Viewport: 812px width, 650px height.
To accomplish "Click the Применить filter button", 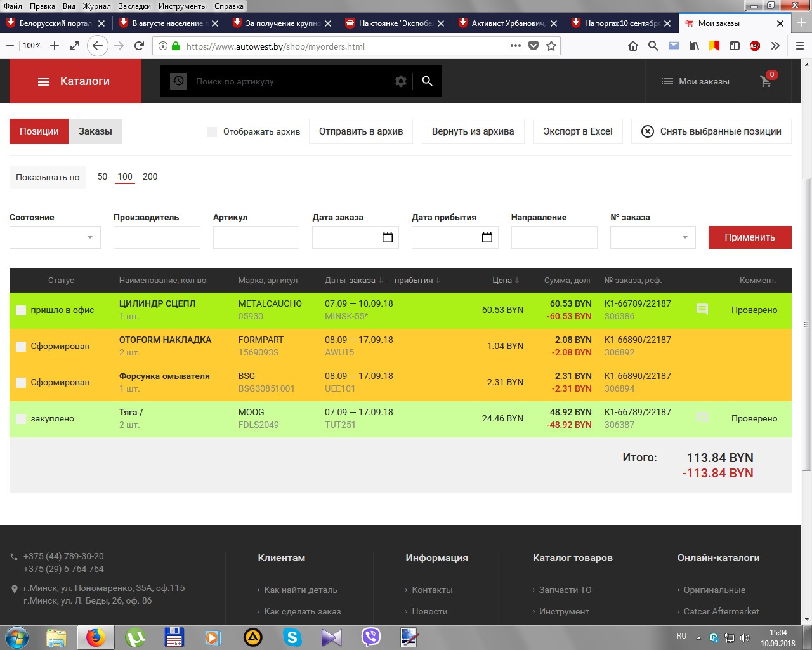I will (750, 237).
